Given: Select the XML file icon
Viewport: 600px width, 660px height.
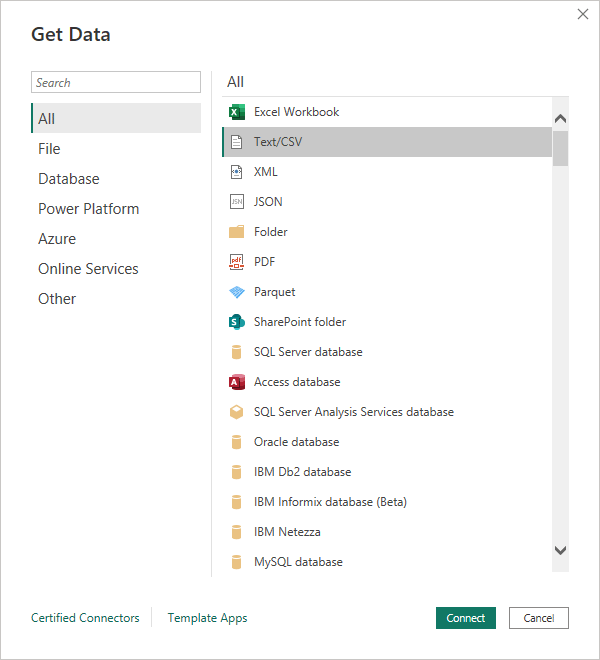Looking at the screenshot, I should point(237,172).
